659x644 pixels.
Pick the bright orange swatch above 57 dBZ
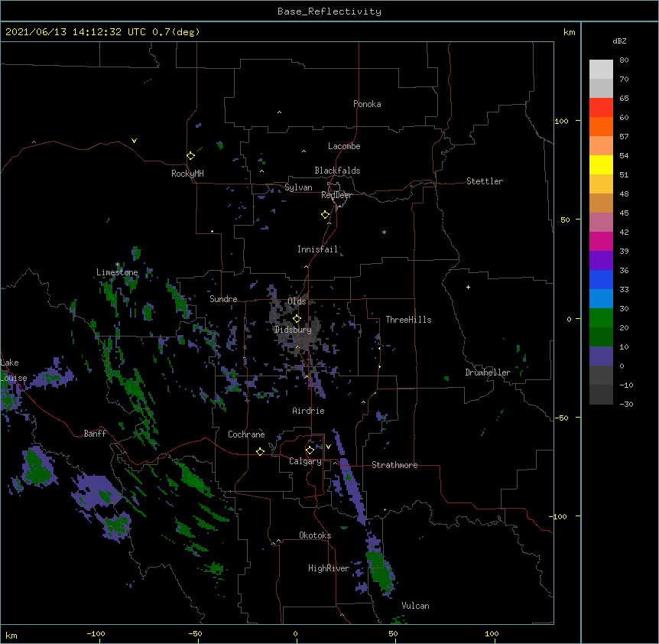pyautogui.click(x=601, y=126)
